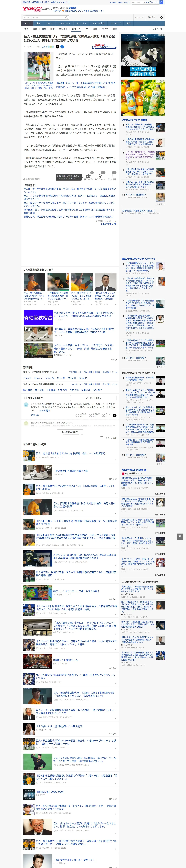Expand the first comment with もっと見る
Viewport: 186px width, 868px height.
click(45, 410)
